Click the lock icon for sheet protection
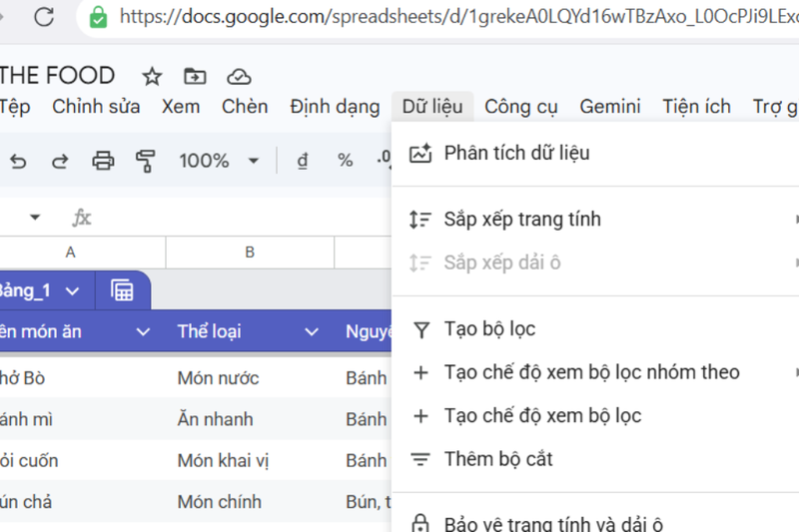This screenshot has height=532, width=799. tap(420, 523)
